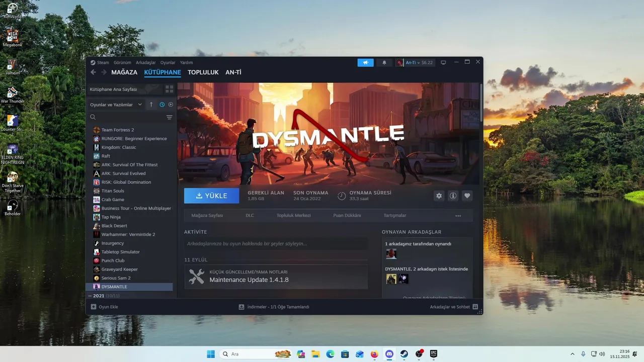Switch to the MAĞAZA tab
Image resolution: width=644 pixels, height=362 pixels.
124,72
